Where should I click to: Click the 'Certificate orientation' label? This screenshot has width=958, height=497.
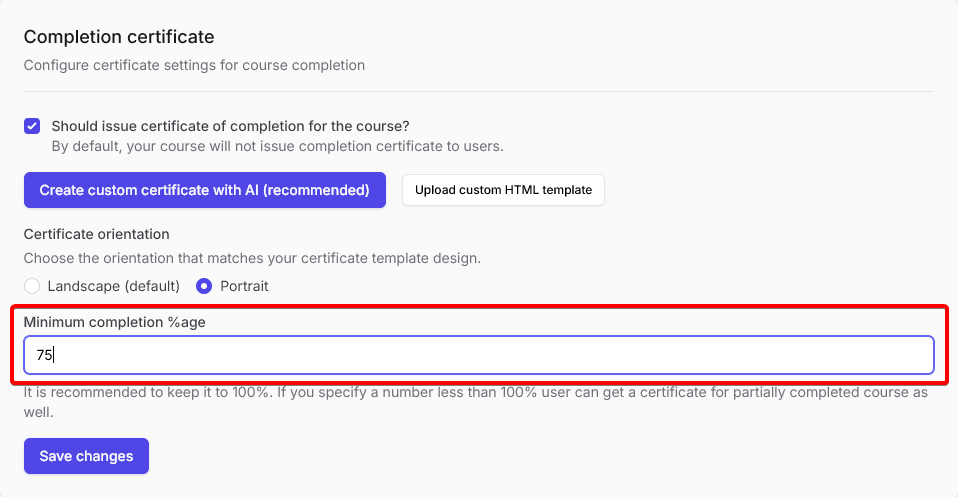96,234
